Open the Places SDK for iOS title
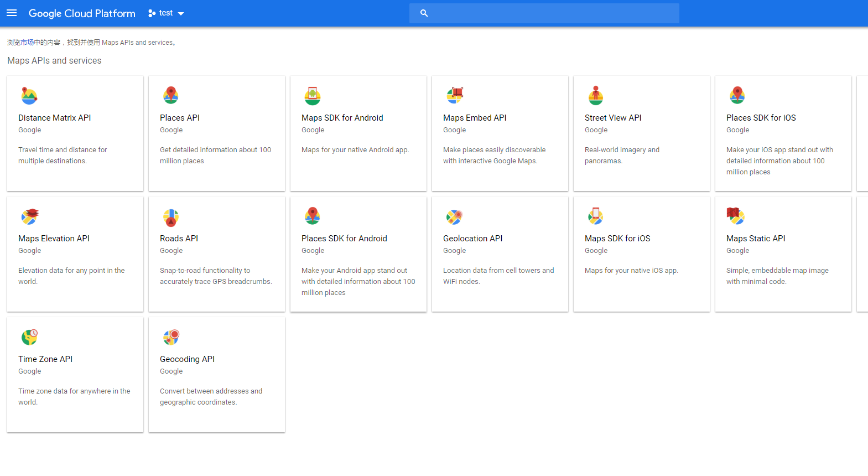 pos(761,118)
